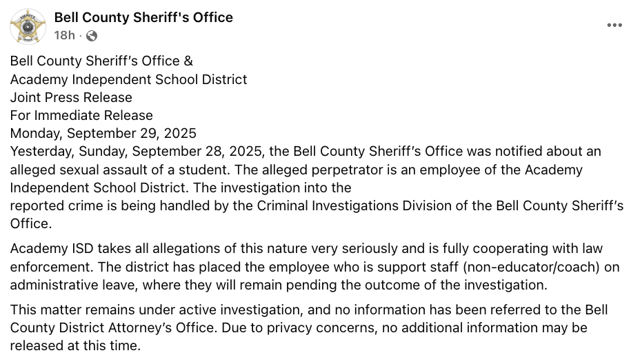Click the line starting 'This matter remains under active'
The width and height of the screenshot is (640, 364).
point(308,310)
